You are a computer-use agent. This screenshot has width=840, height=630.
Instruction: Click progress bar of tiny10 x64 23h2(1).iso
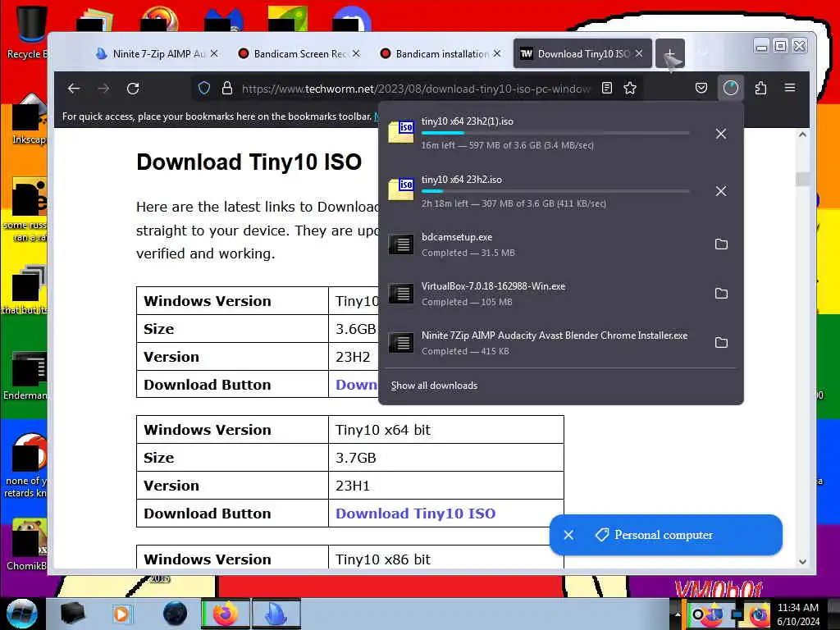pyautogui.click(x=555, y=133)
